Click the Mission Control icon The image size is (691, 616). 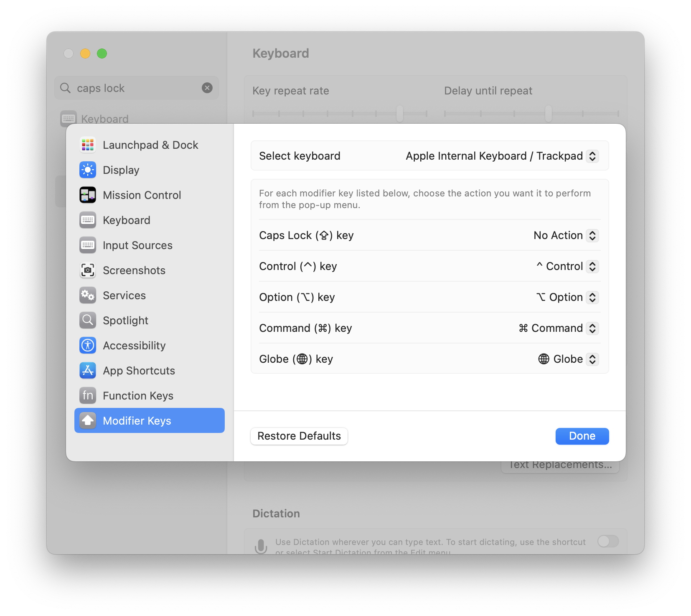pyautogui.click(x=88, y=195)
